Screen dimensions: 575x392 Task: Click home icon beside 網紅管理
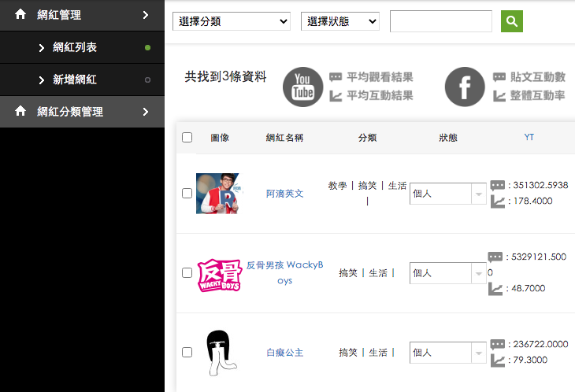point(21,15)
